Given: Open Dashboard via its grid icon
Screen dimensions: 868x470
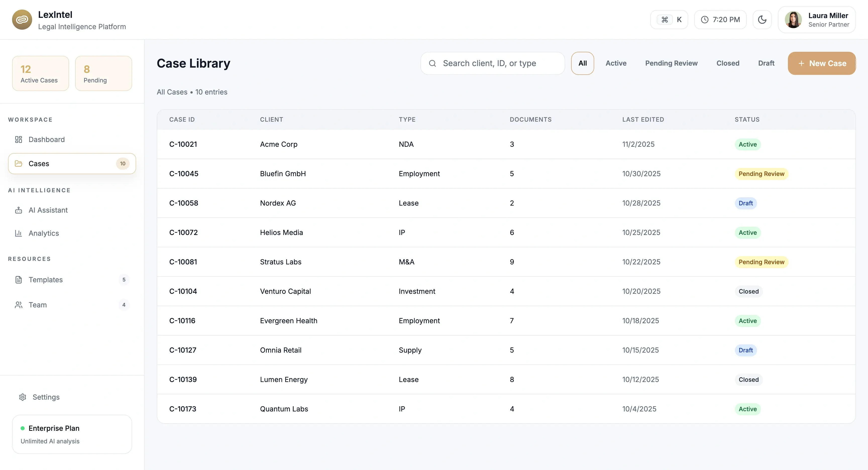Looking at the screenshot, I should click(x=19, y=139).
